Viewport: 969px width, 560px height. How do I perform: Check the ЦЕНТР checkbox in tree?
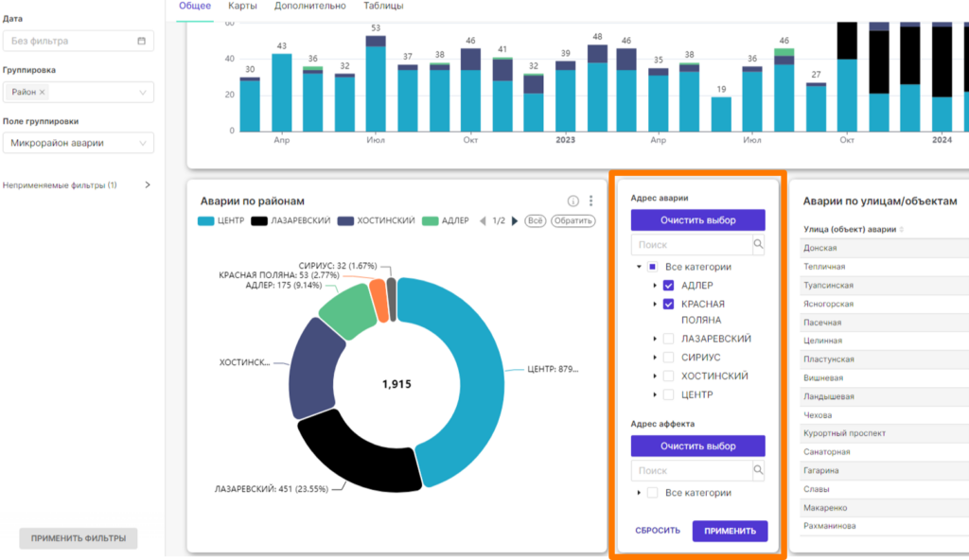pyautogui.click(x=668, y=394)
